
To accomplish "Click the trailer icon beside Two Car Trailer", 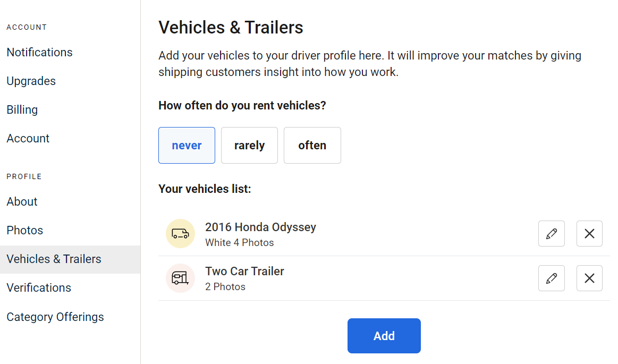I will (x=180, y=278).
